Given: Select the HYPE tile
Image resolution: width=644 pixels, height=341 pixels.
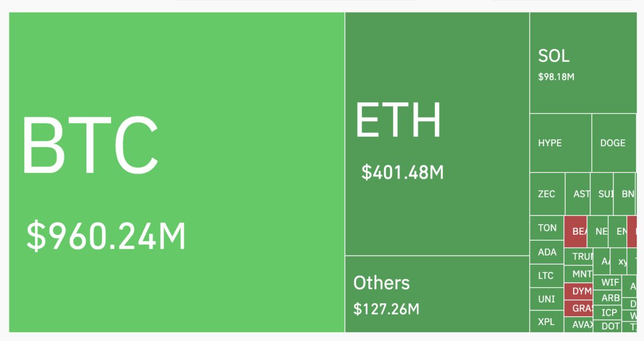Looking at the screenshot, I should tap(560, 143).
